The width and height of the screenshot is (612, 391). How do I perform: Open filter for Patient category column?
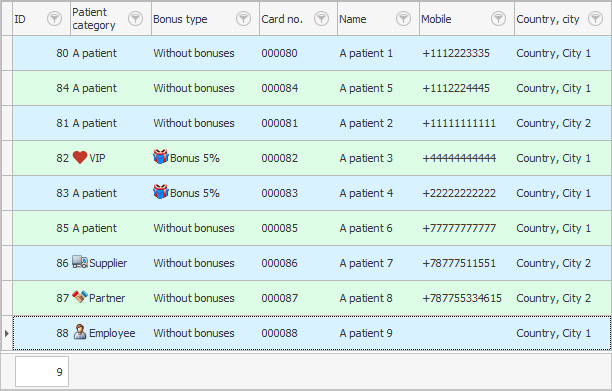click(135, 19)
